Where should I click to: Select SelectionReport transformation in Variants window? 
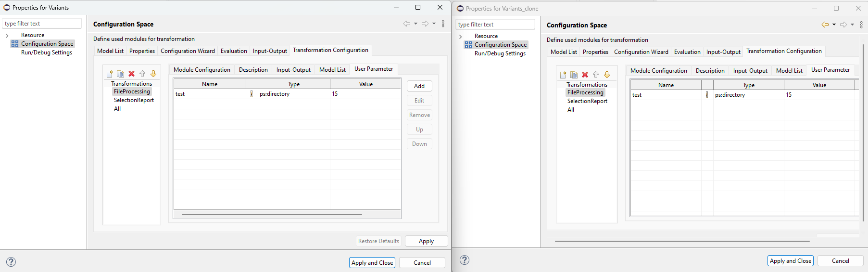click(134, 100)
